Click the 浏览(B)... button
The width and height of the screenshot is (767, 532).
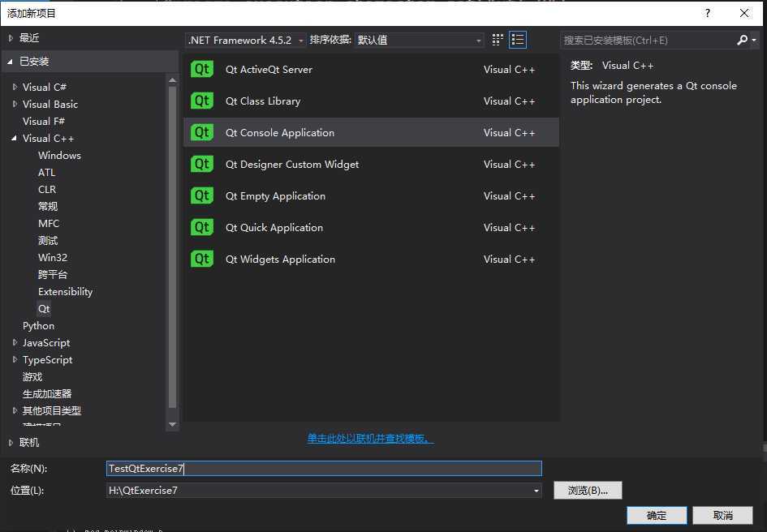click(588, 491)
